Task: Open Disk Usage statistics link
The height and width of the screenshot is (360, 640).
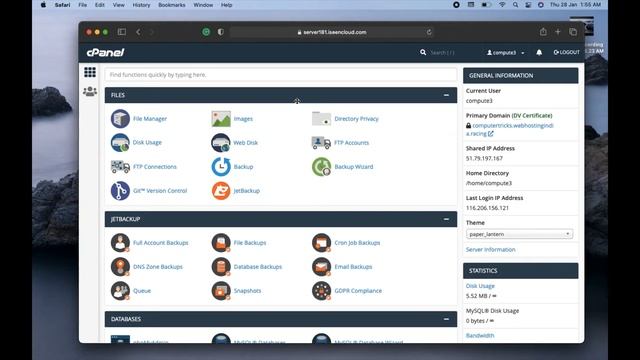Action: [480, 286]
